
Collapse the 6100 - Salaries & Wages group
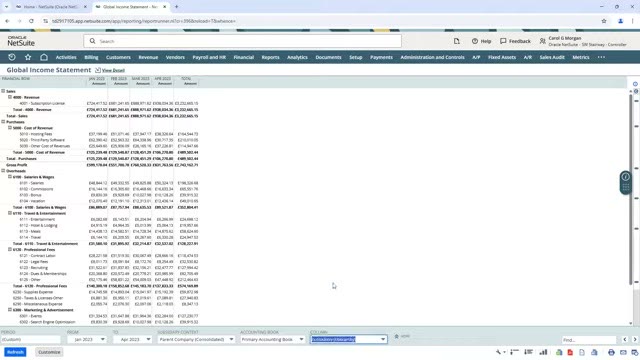(x=10, y=177)
